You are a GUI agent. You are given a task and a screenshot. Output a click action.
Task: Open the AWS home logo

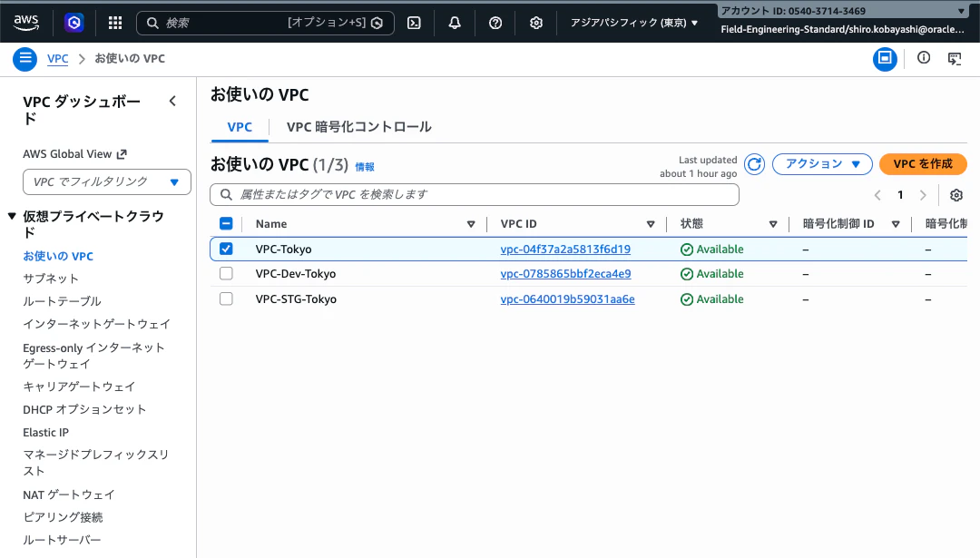click(26, 23)
